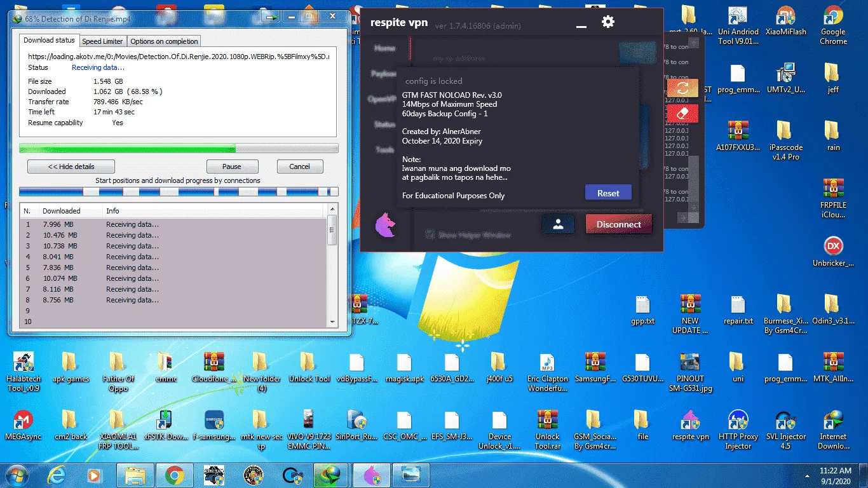Click the red eraser button to clear the log
The image size is (868, 488).
coord(682,113)
